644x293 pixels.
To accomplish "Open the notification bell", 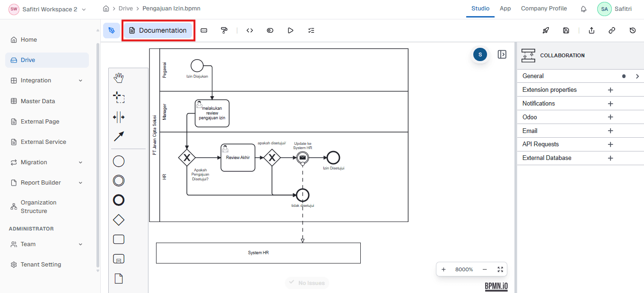I will 583,9.
